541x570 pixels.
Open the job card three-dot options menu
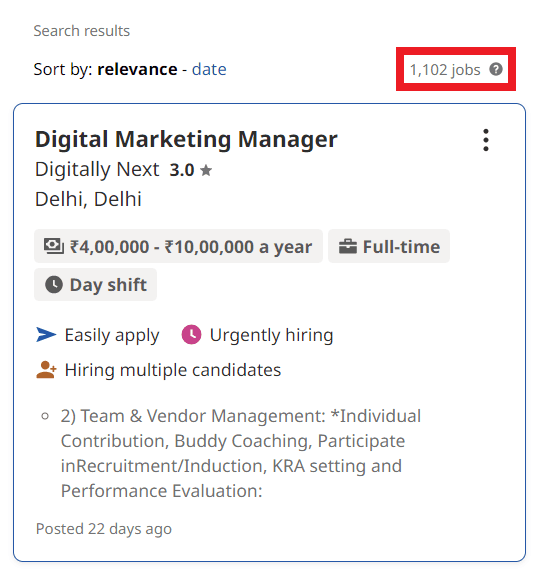(486, 140)
